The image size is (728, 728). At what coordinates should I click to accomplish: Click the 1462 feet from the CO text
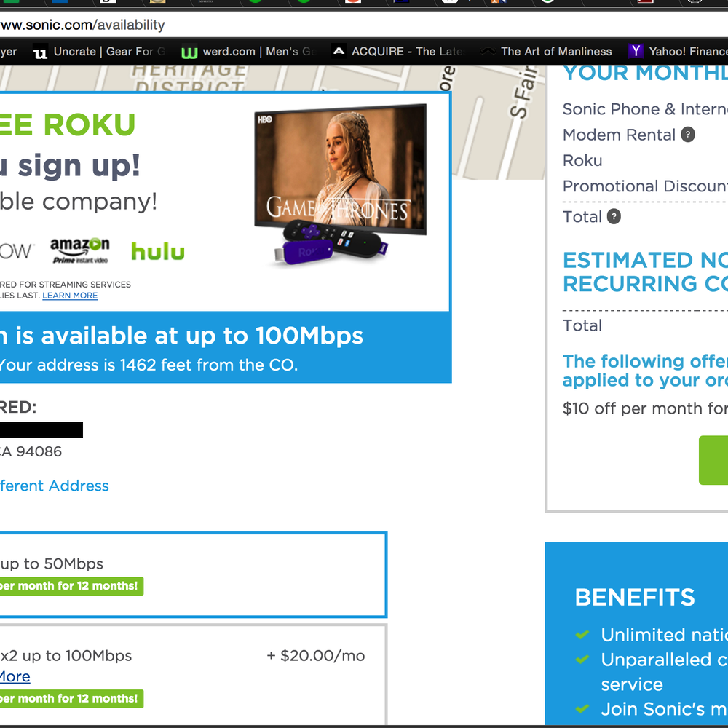pyautogui.click(x=208, y=365)
